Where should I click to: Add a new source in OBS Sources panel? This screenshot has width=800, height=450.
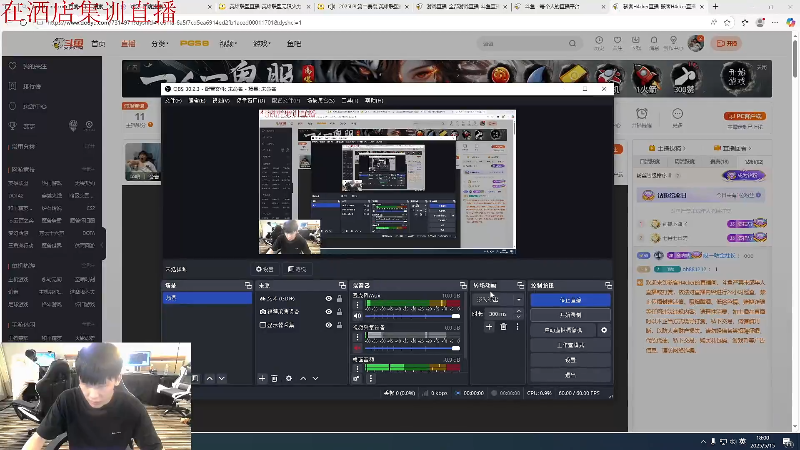tap(262, 379)
